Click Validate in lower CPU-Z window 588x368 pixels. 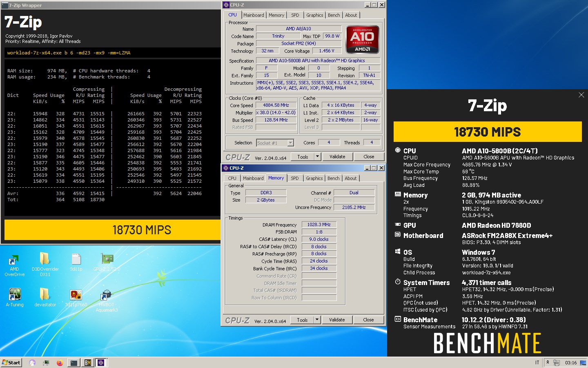coord(337,320)
